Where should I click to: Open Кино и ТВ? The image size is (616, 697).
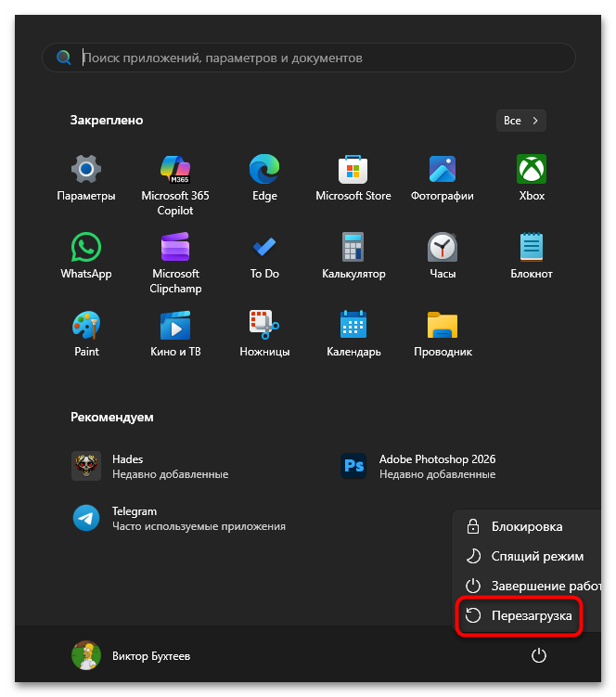[x=175, y=334]
